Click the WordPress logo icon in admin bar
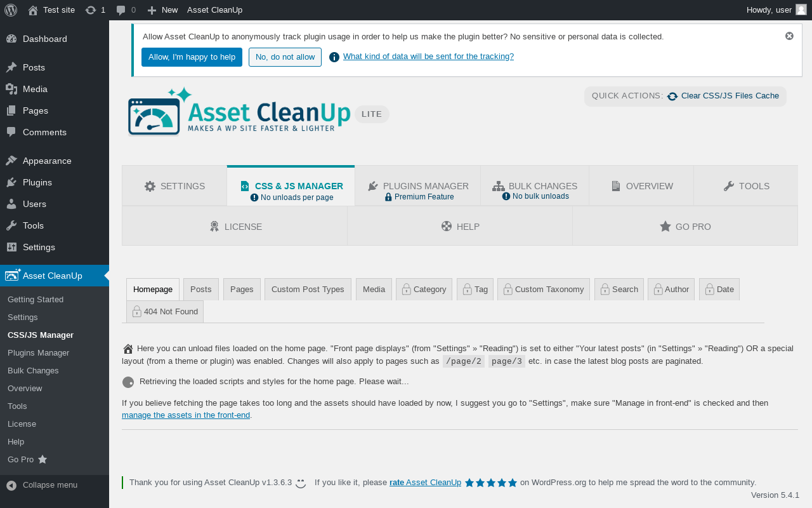 (x=11, y=10)
